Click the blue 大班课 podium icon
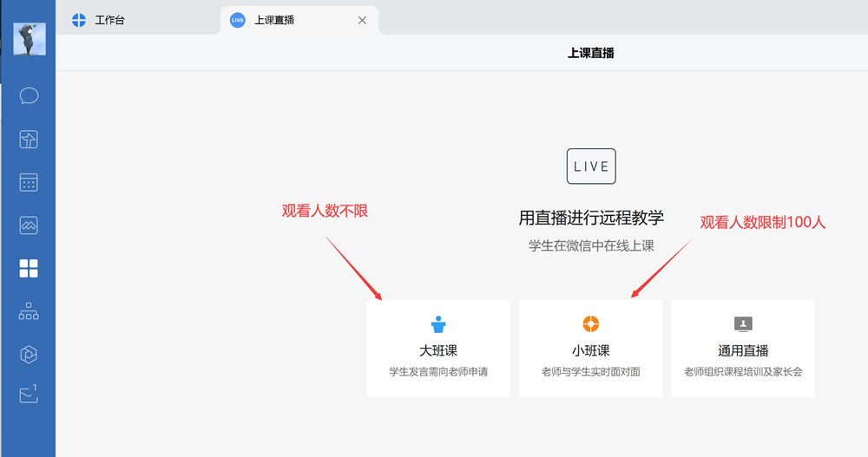Screen dimensions: 868x457 tap(438, 324)
